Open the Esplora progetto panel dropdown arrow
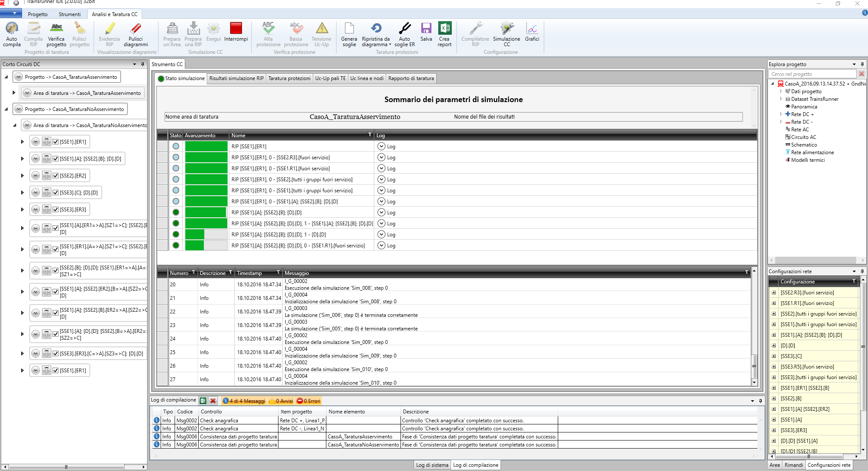Image resolution: width=868 pixels, height=471 pixels. (854, 64)
